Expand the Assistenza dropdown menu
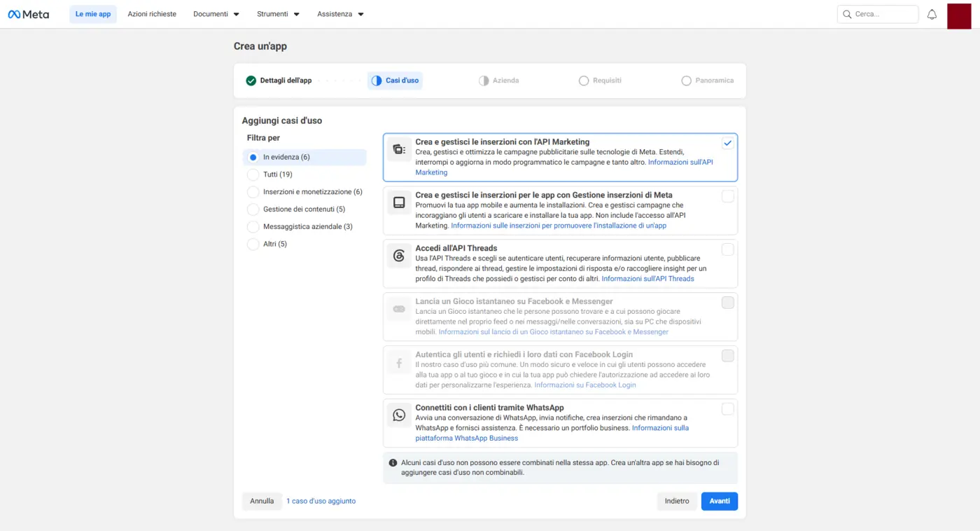This screenshot has height=531, width=980. pos(340,14)
